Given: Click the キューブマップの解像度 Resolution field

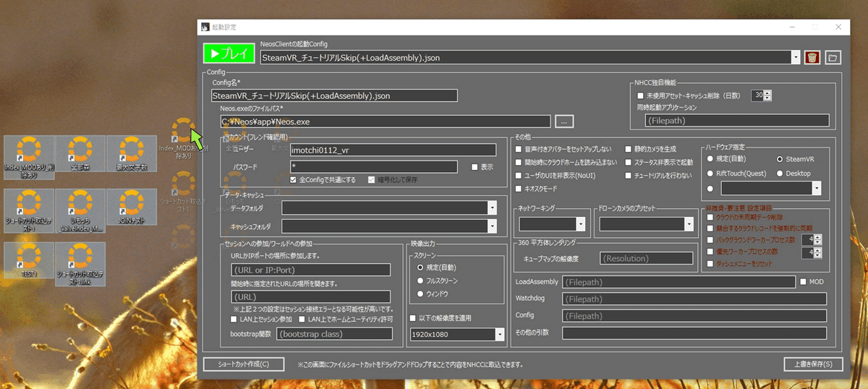Looking at the screenshot, I should coord(647,258).
